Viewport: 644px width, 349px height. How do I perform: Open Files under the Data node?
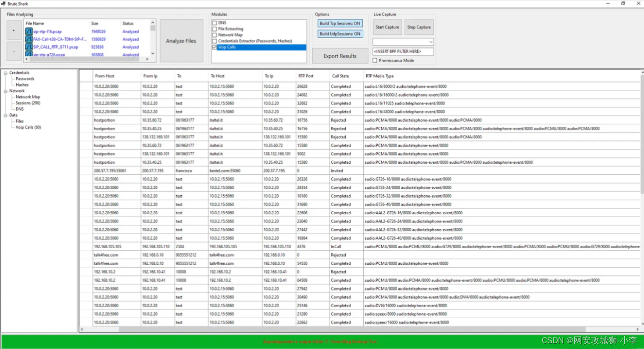coord(20,121)
